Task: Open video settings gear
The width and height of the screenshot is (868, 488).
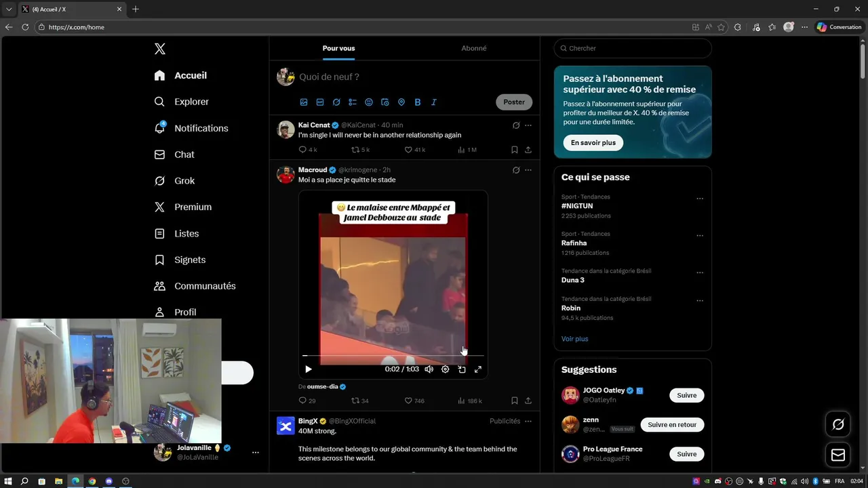Action: (x=446, y=369)
